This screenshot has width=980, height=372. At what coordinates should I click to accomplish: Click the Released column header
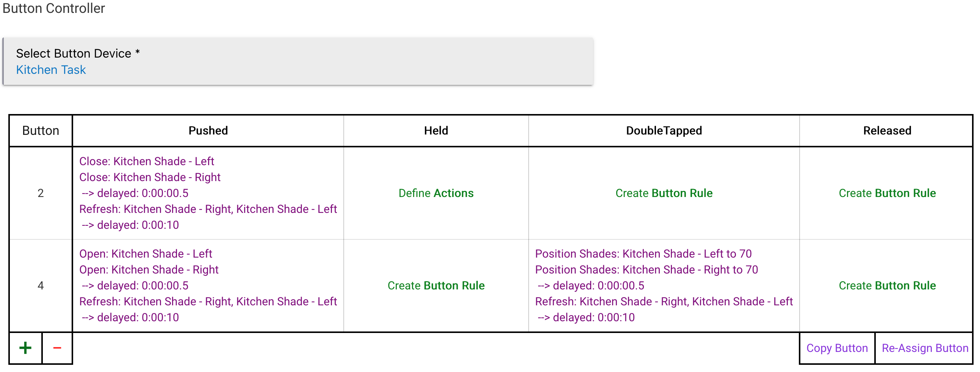coord(887,131)
